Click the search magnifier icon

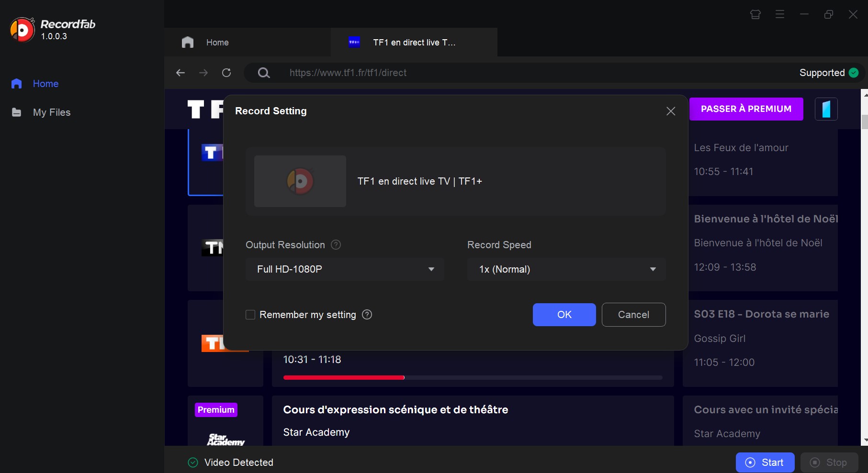point(264,73)
